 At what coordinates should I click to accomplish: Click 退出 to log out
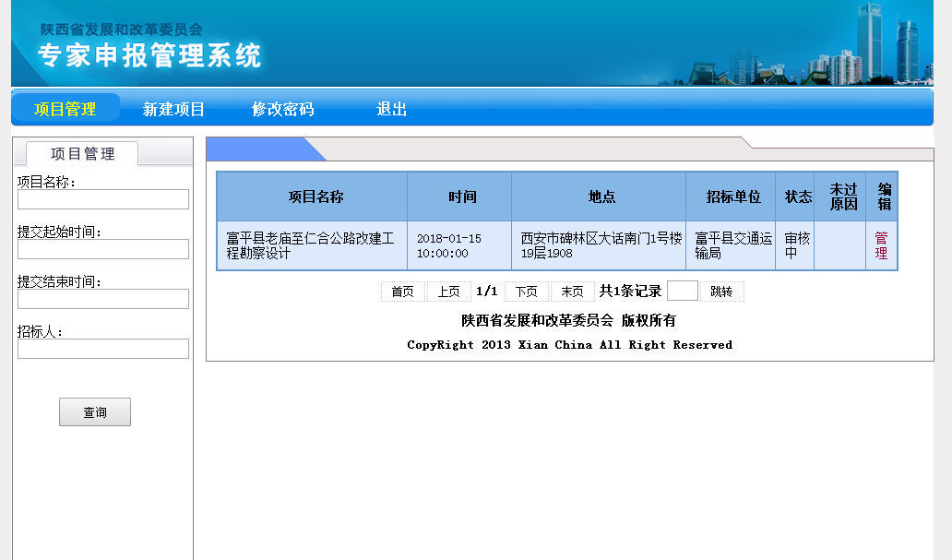391,109
